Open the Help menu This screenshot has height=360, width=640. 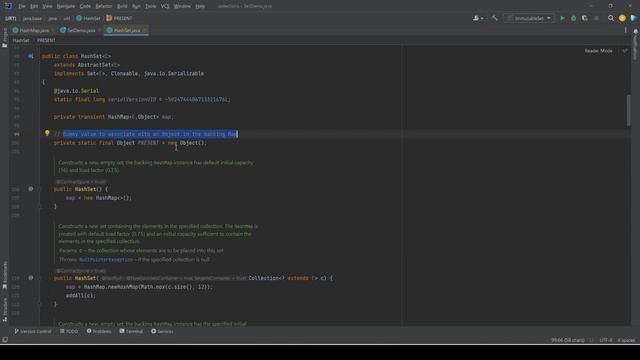pyautogui.click(x=200, y=6)
